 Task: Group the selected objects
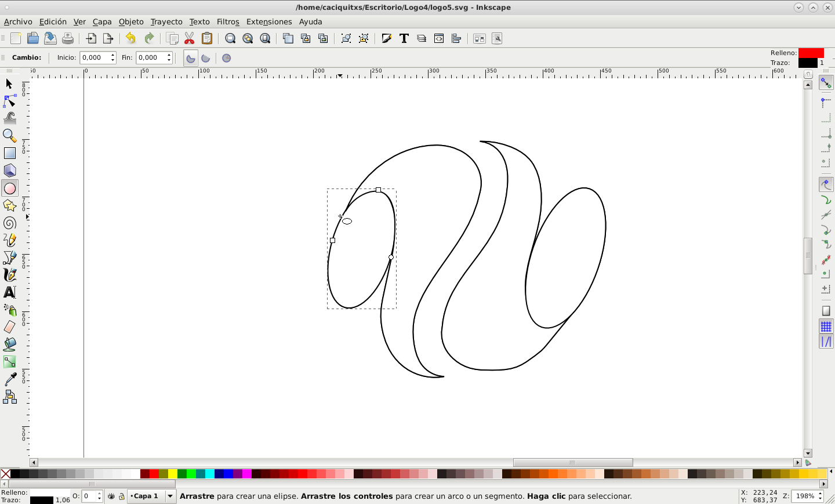346,38
